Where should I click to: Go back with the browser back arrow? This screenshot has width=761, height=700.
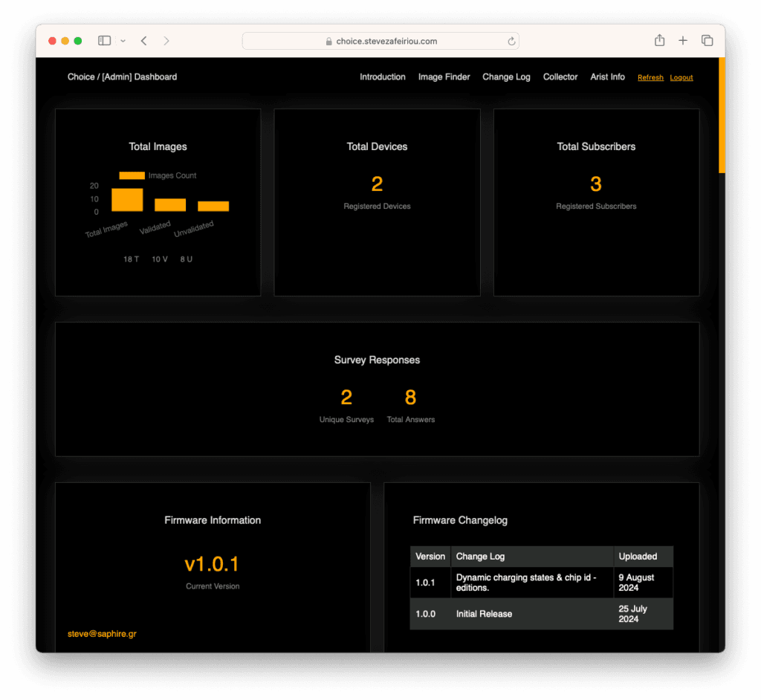click(x=143, y=41)
